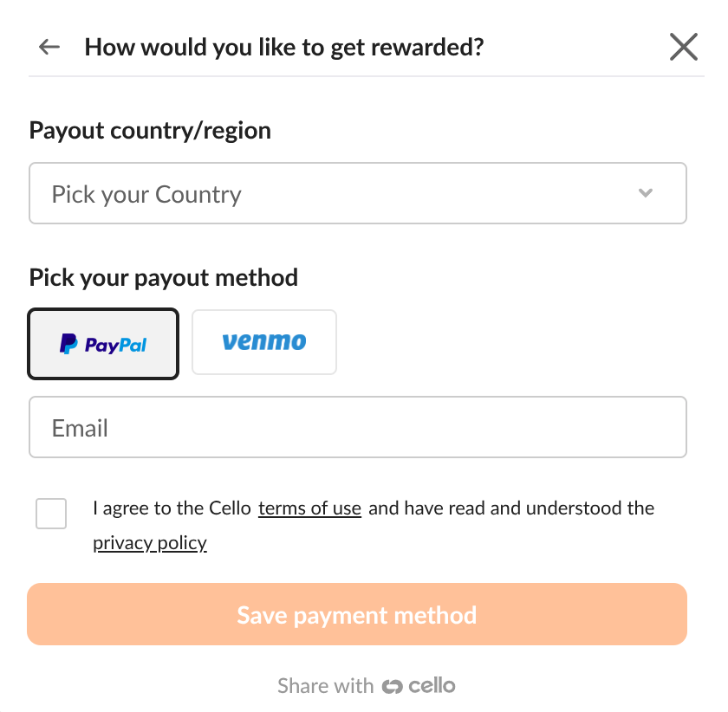Click the 'I agree to the Cello' text
The image size is (728, 712).
[x=172, y=508]
